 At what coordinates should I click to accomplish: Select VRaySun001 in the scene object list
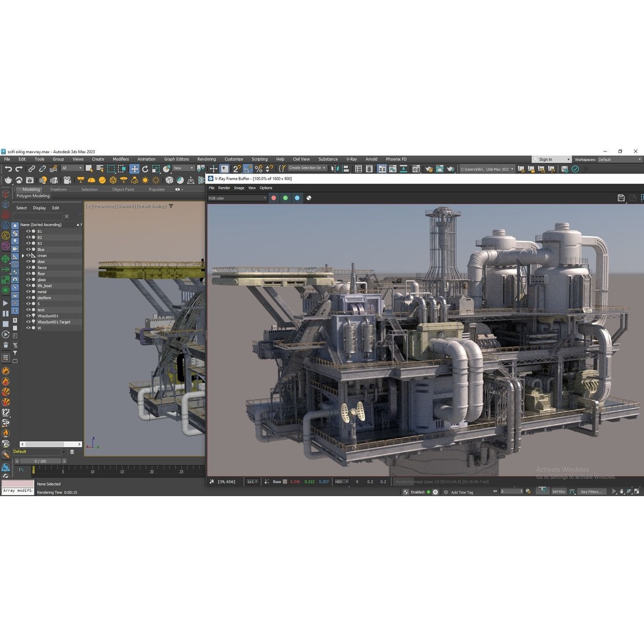(48, 316)
